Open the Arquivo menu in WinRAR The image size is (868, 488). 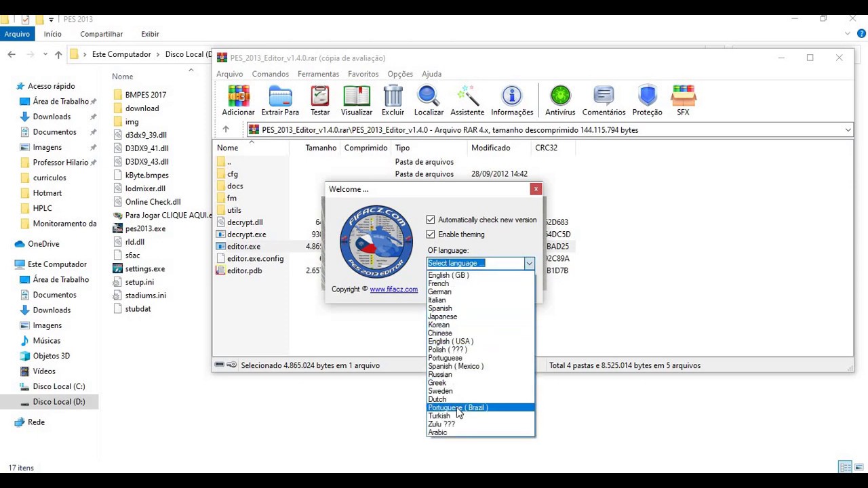coord(229,74)
